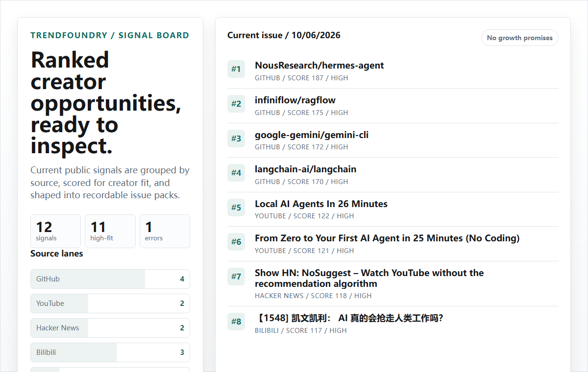Select the GitHub source lane bar
This screenshot has height=372, width=588.
point(110,279)
